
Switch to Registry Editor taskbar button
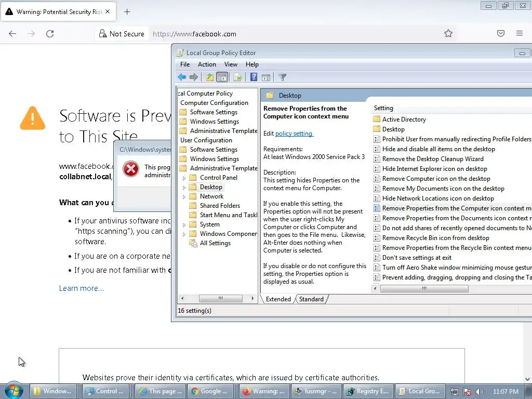point(369,391)
